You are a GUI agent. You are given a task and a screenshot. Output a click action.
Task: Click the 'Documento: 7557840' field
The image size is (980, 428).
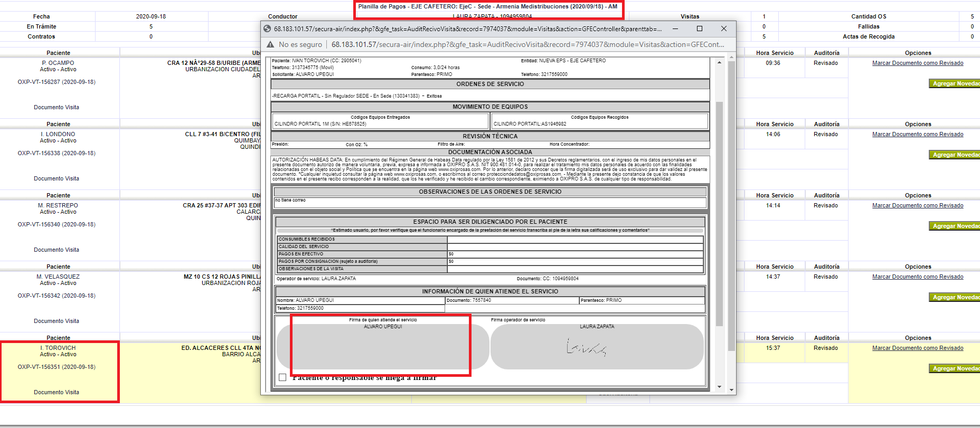pyautogui.click(x=512, y=300)
